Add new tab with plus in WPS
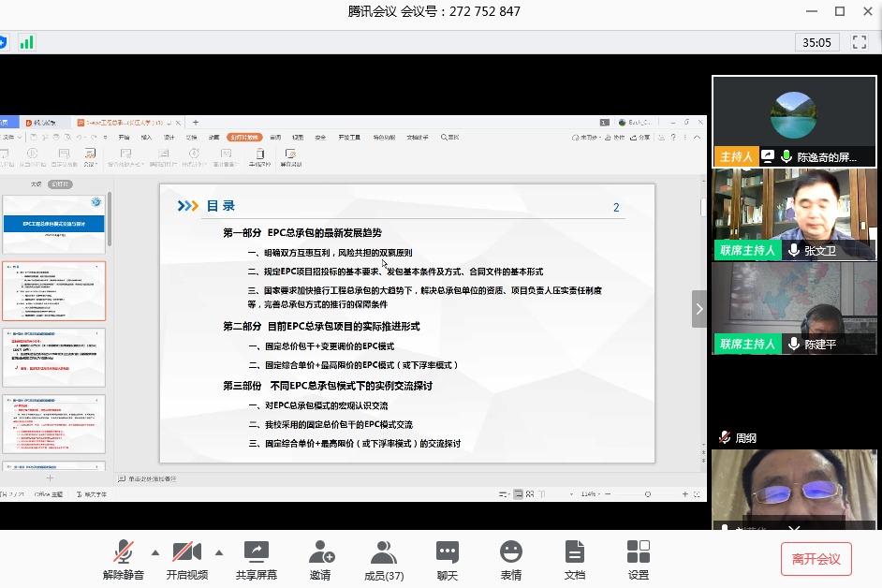 (196, 122)
